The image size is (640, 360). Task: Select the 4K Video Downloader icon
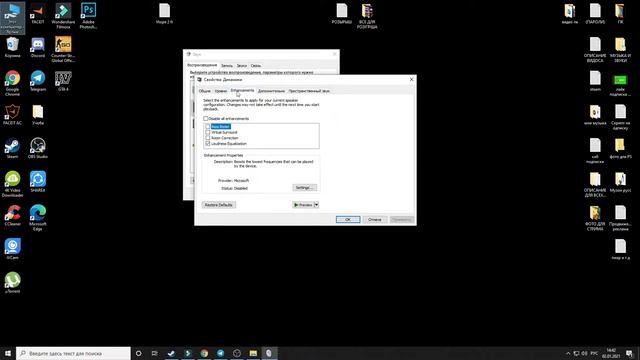(x=12, y=184)
